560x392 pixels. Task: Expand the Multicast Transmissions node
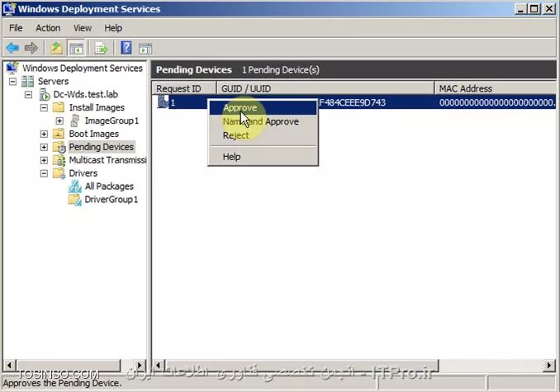tap(44, 160)
